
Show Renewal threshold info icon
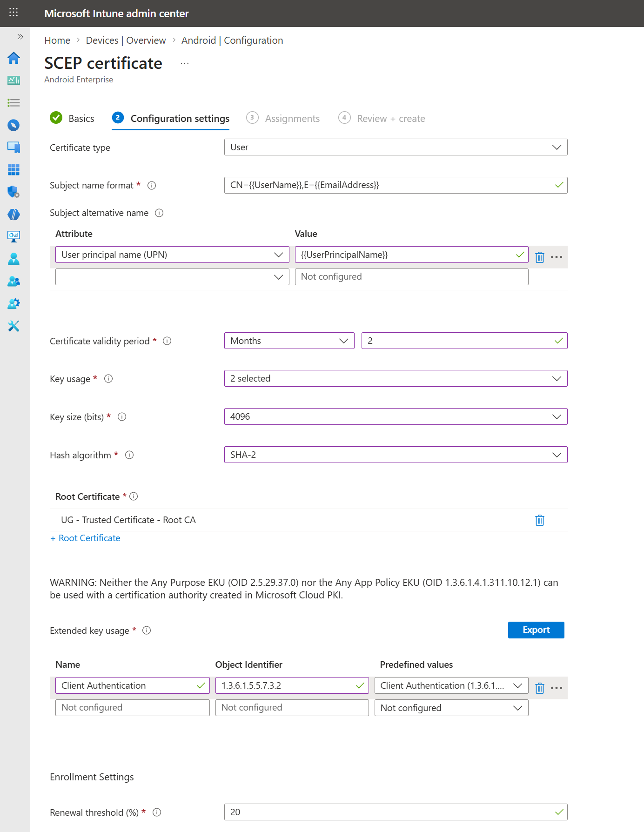[x=157, y=812]
